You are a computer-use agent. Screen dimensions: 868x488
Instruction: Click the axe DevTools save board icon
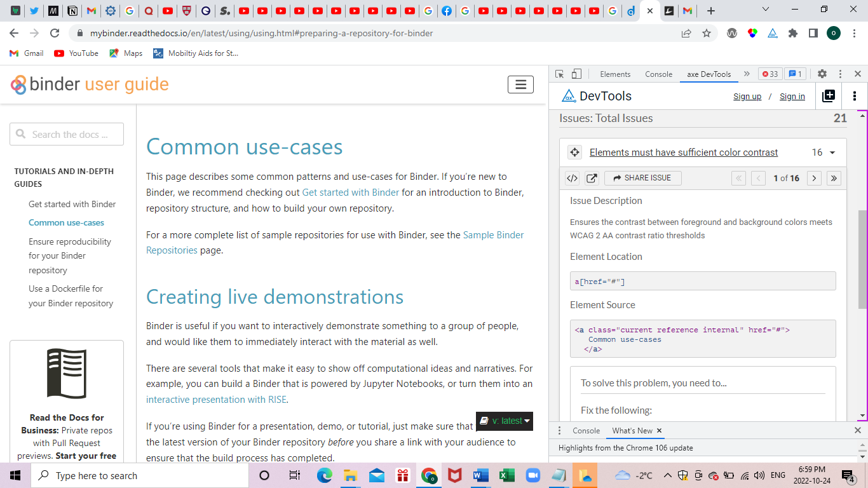(x=829, y=96)
